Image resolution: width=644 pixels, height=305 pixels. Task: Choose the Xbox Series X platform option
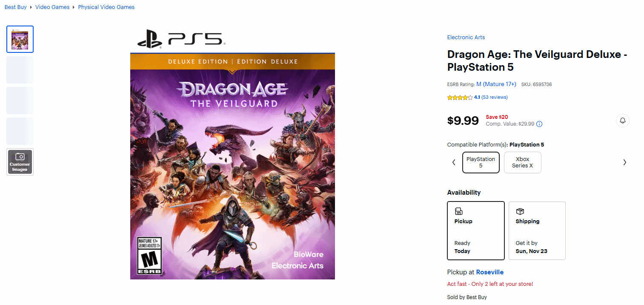coord(522,162)
